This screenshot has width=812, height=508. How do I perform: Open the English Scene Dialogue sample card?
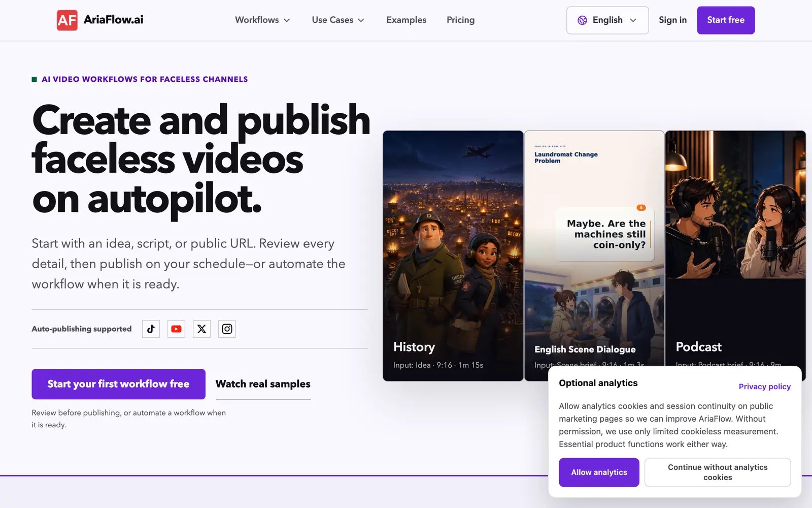[x=594, y=249]
